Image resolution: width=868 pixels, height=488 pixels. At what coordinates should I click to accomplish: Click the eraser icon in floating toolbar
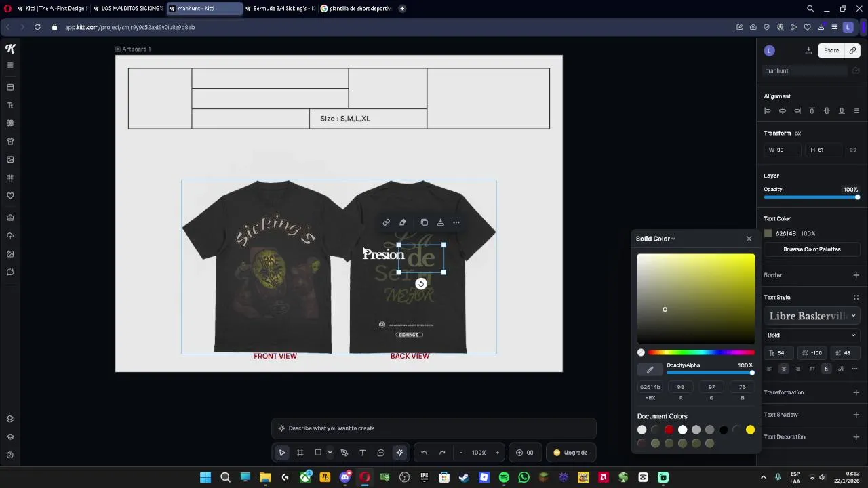point(403,222)
